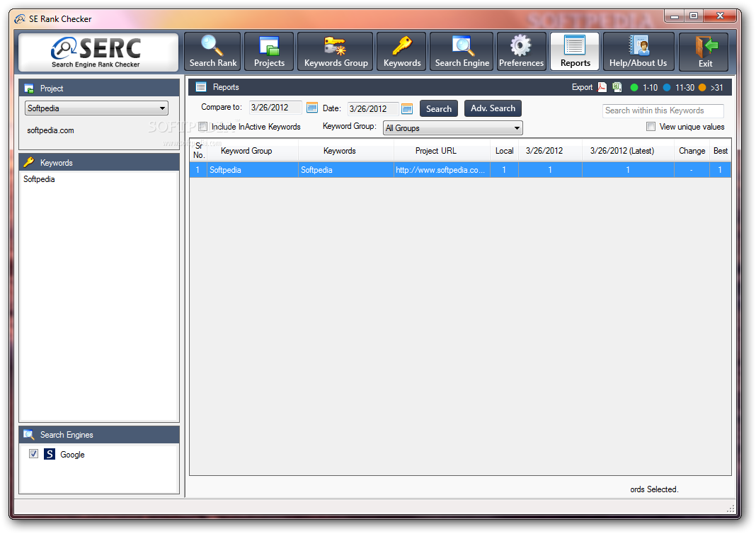
Task: Open the Softpedia project dropdown
Action: click(x=96, y=108)
